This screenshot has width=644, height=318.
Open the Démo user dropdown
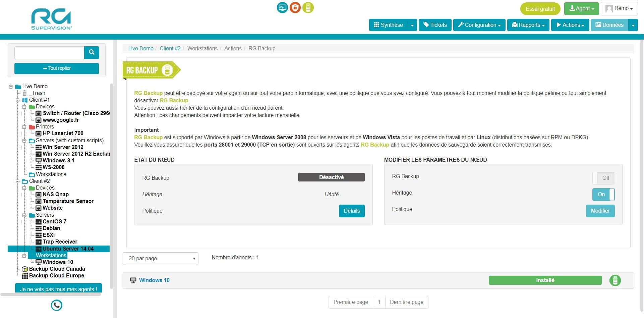619,9
